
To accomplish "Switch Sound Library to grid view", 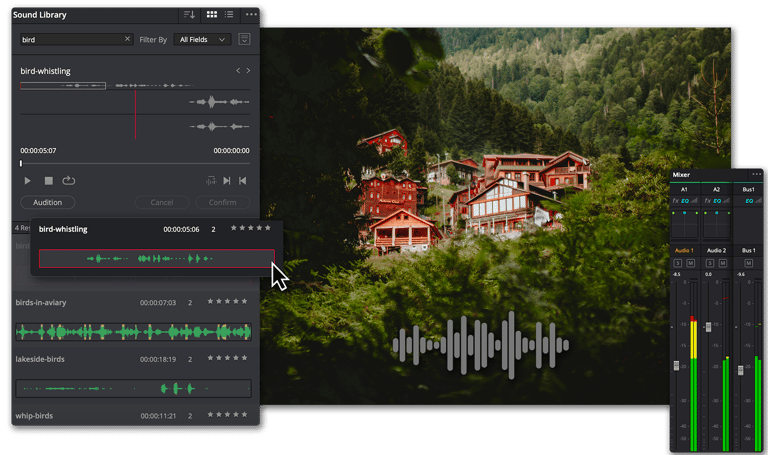I will point(212,15).
